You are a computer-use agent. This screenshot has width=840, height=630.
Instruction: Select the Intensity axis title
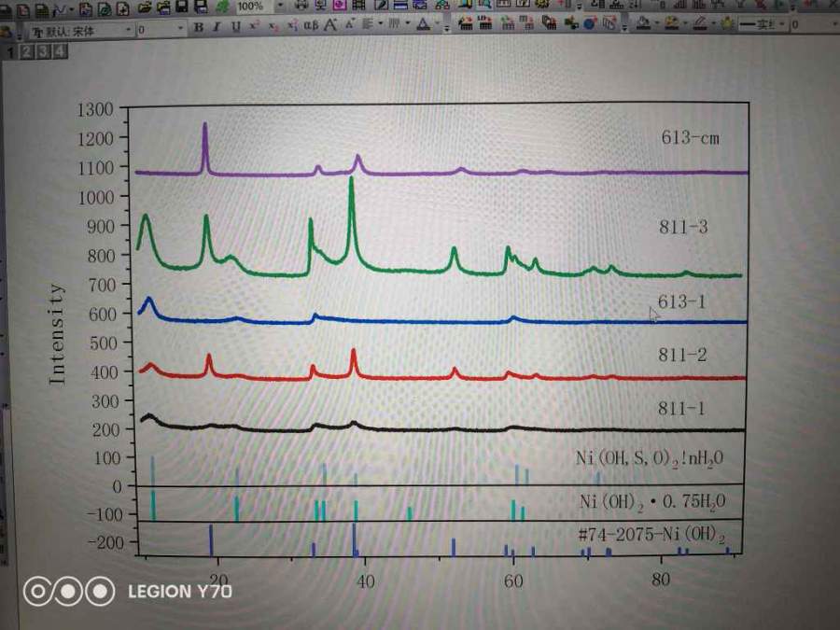click(x=56, y=334)
